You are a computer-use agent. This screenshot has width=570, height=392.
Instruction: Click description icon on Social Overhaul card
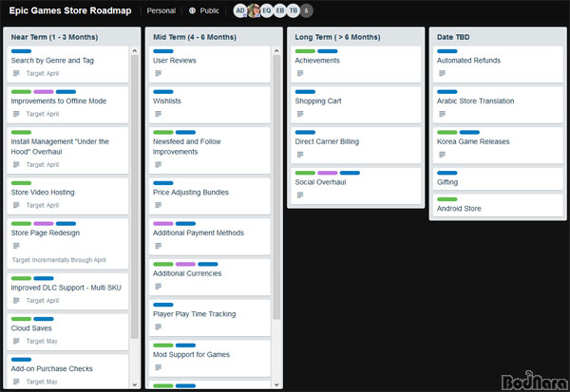pos(300,196)
